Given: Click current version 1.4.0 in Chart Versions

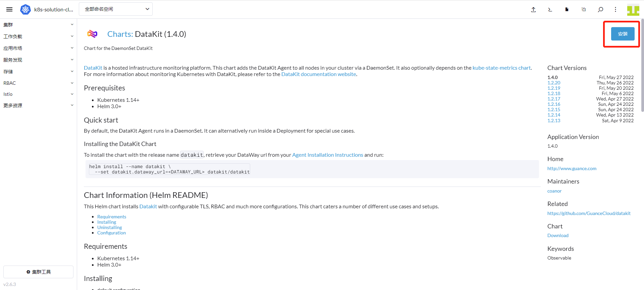Looking at the screenshot, I should coord(552,77).
